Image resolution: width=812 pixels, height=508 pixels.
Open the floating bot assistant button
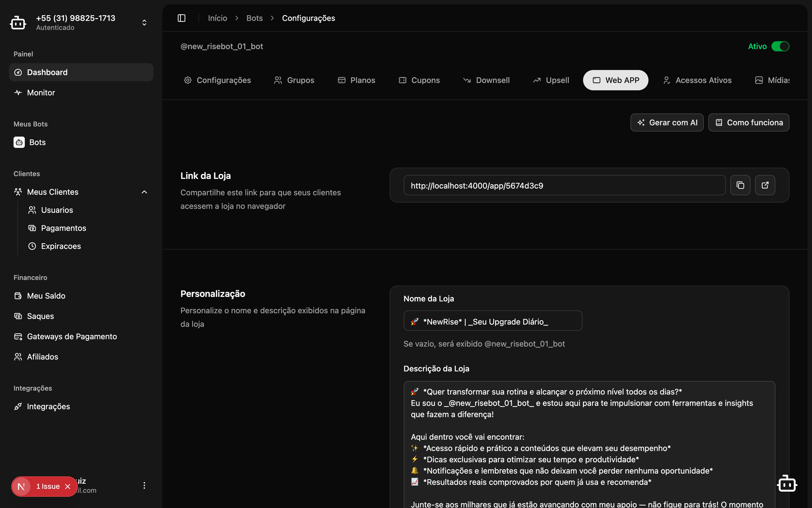pyautogui.click(x=787, y=484)
